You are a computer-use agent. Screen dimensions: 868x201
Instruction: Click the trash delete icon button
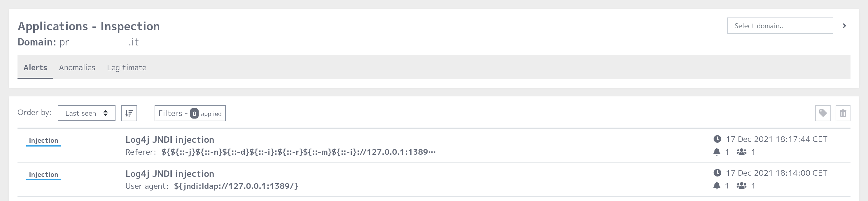click(843, 113)
